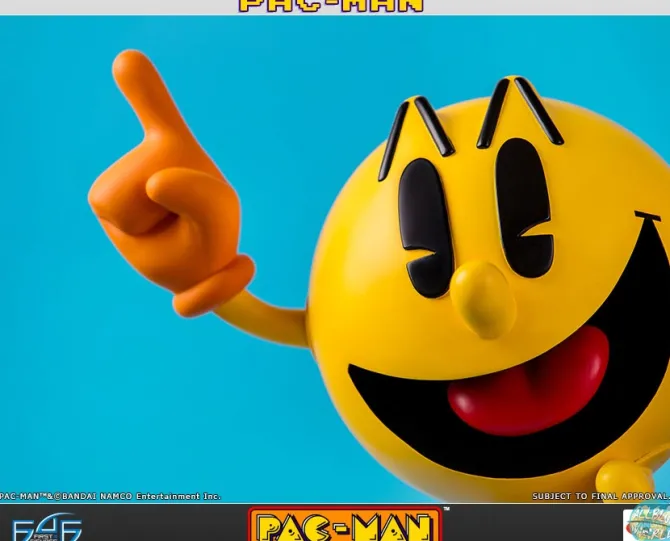Click the colorful logo at bottom right
The image size is (670, 541).
point(647,524)
